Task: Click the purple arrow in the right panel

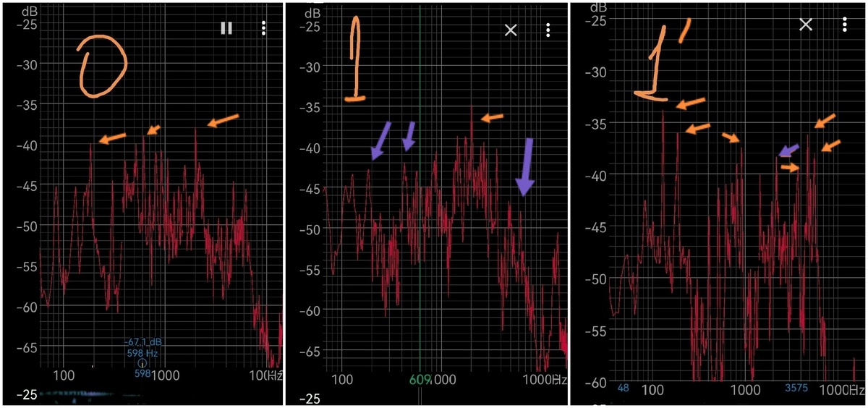Action: (789, 150)
